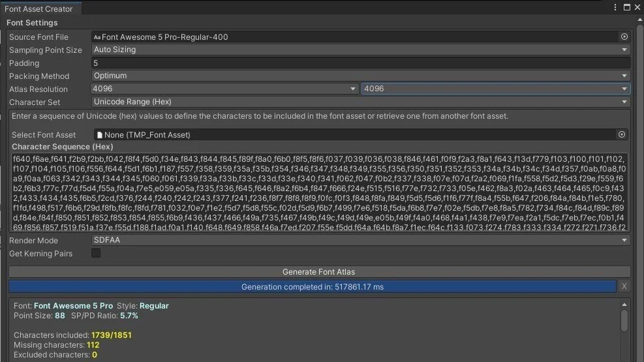Click the SP/PD Ratio 5.7% value
The height and width of the screenshot is (362, 644).
129,316
